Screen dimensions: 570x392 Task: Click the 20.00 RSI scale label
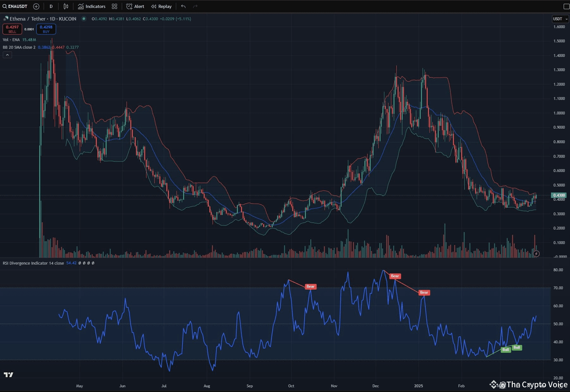tap(558, 378)
